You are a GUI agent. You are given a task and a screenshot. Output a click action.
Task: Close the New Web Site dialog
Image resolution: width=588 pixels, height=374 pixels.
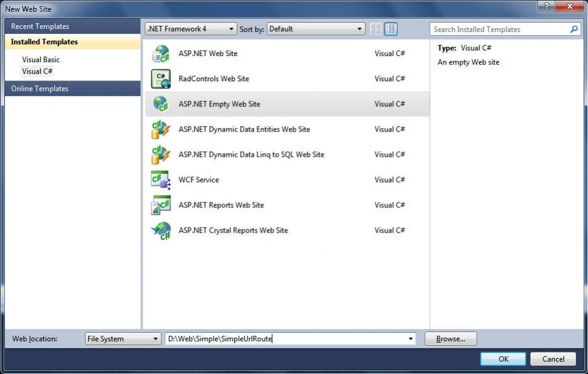[570, 6]
